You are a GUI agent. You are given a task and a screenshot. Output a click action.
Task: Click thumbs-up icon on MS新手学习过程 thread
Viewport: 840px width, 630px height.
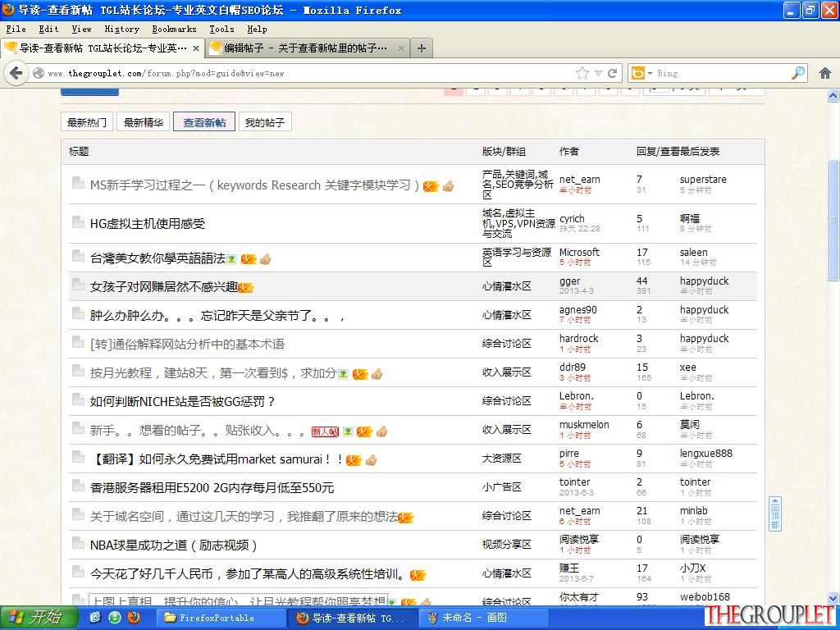click(449, 186)
